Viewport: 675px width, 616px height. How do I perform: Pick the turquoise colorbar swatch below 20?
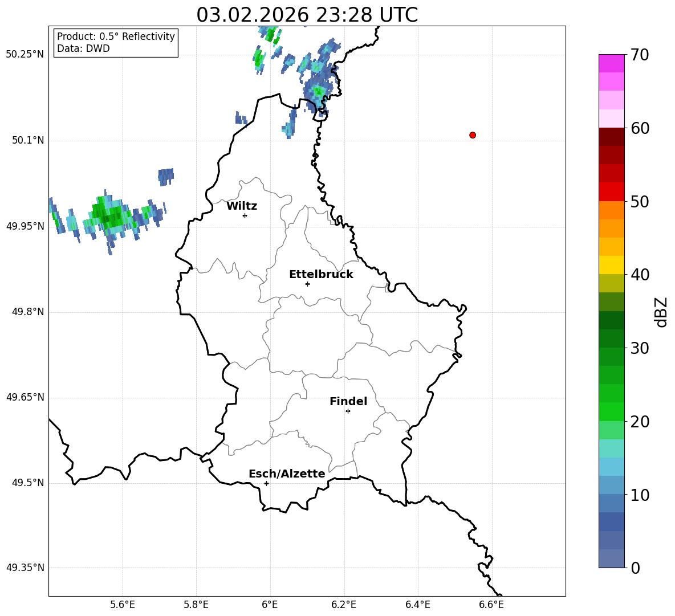(611, 448)
